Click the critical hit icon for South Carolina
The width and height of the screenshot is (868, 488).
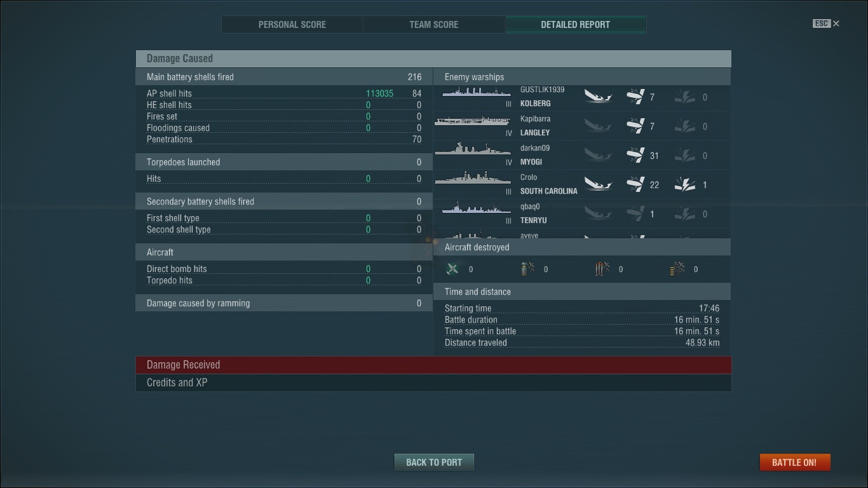coord(685,184)
